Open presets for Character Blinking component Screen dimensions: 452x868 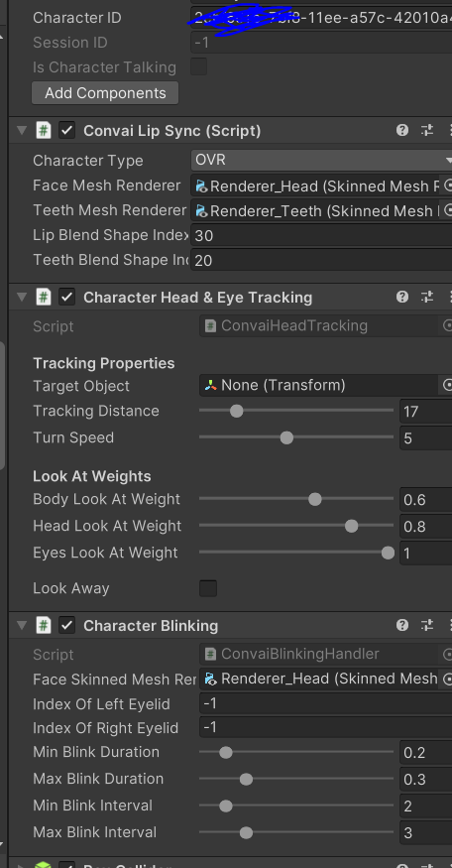(x=427, y=625)
